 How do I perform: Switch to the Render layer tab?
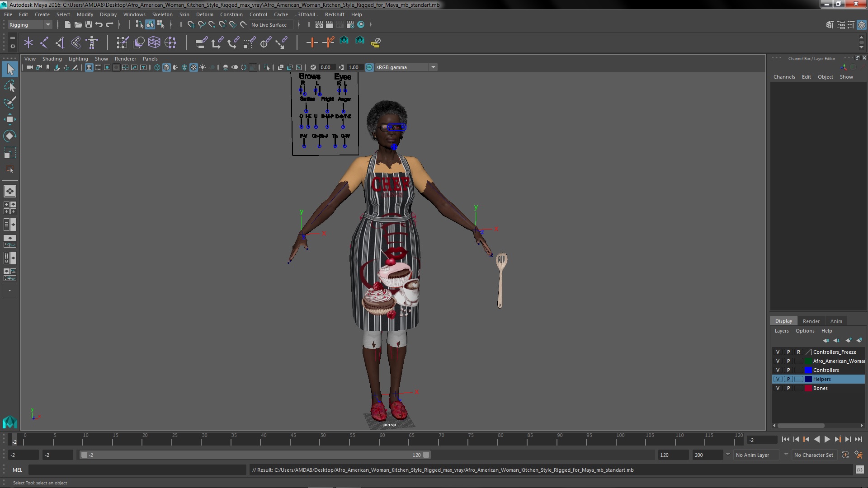click(x=811, y=321)
